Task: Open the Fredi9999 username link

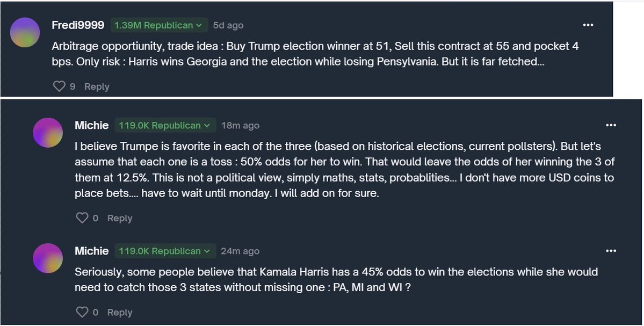Action: [78, 25]
